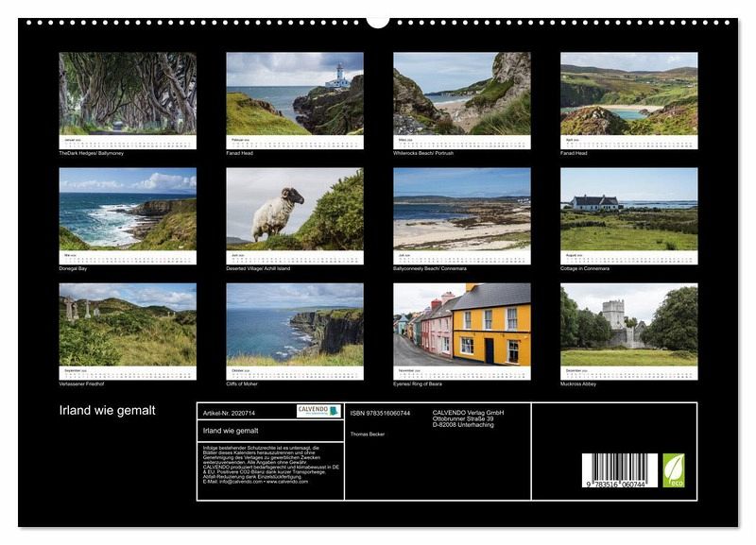Click caption 'Whiterocks Beach/ Portrush'

click(x=422, y=153)
